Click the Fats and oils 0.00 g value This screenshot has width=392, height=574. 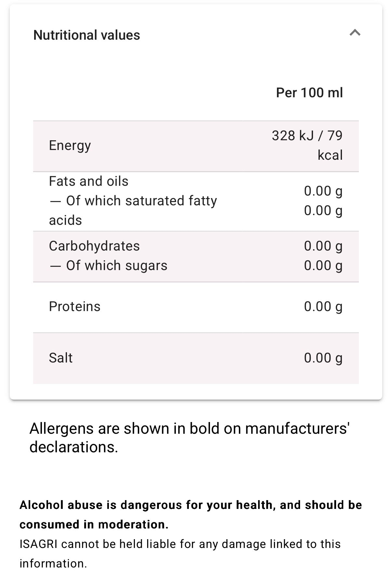click(323, 191)
